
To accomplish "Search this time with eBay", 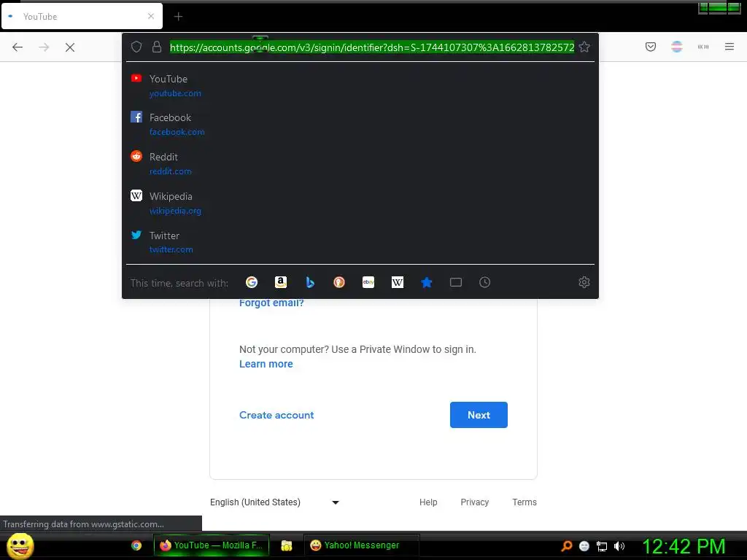I will [x=368, y=282].
